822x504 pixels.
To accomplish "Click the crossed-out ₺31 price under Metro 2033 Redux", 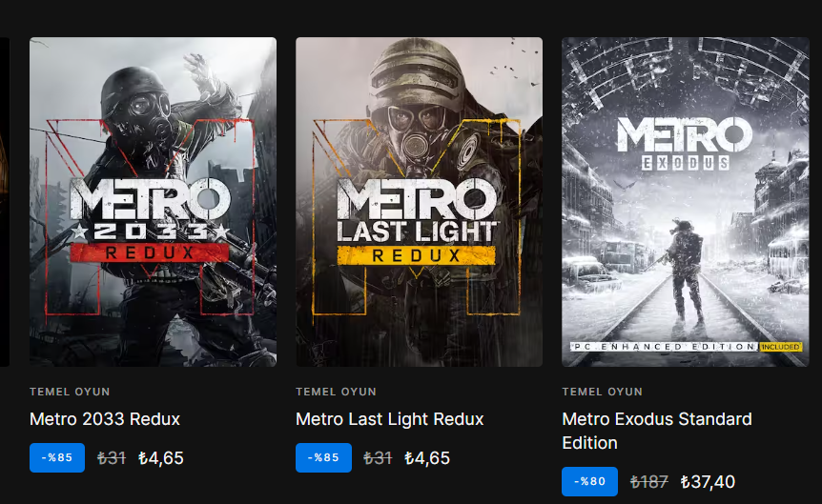I will click(112, 458).
